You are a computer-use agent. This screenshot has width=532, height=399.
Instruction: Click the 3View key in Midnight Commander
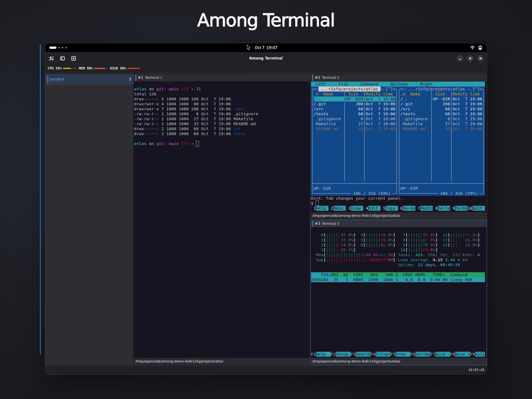tap(355, 208)
